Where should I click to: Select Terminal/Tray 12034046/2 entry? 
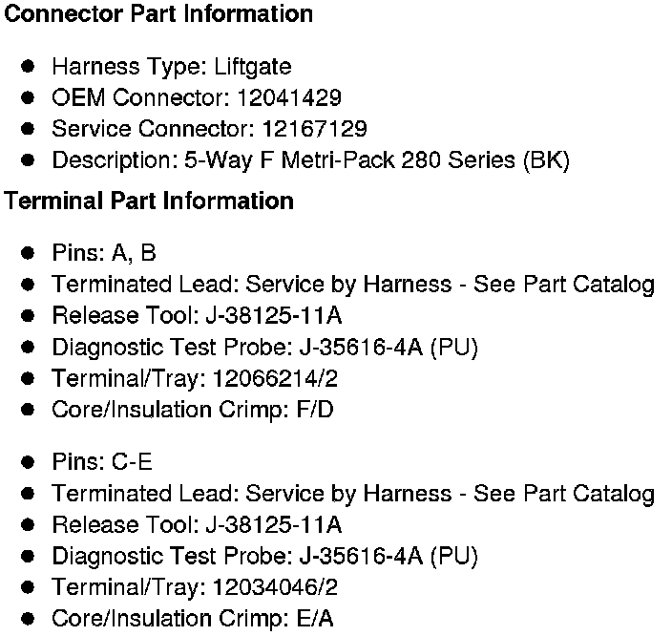click(195, 587)
